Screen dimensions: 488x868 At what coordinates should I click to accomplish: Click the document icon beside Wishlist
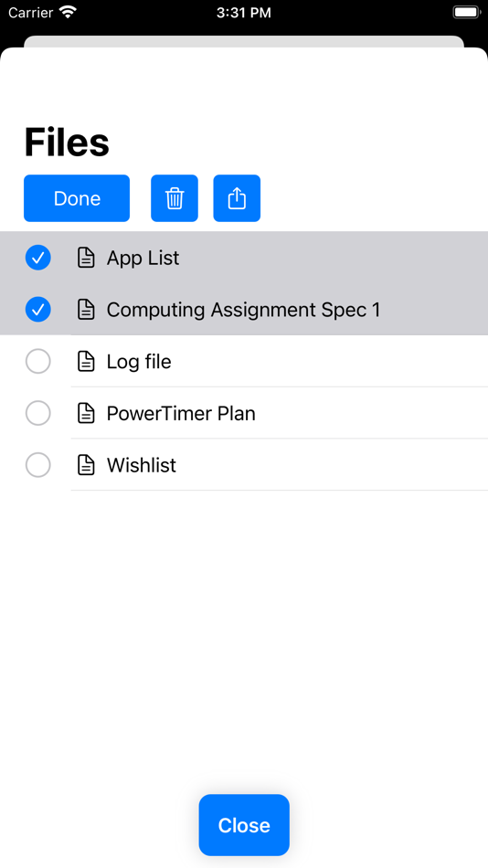pyautogui.click(x=86, y=465)
